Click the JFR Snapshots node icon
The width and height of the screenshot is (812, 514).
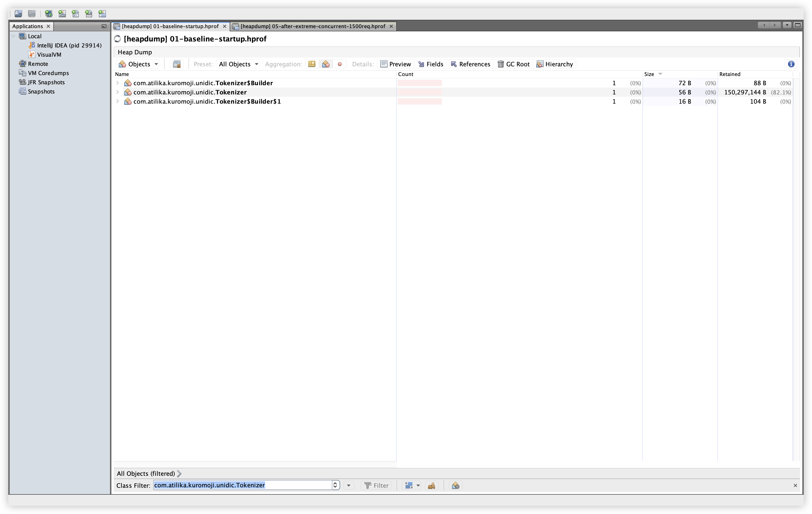click(x=22, y=82)
